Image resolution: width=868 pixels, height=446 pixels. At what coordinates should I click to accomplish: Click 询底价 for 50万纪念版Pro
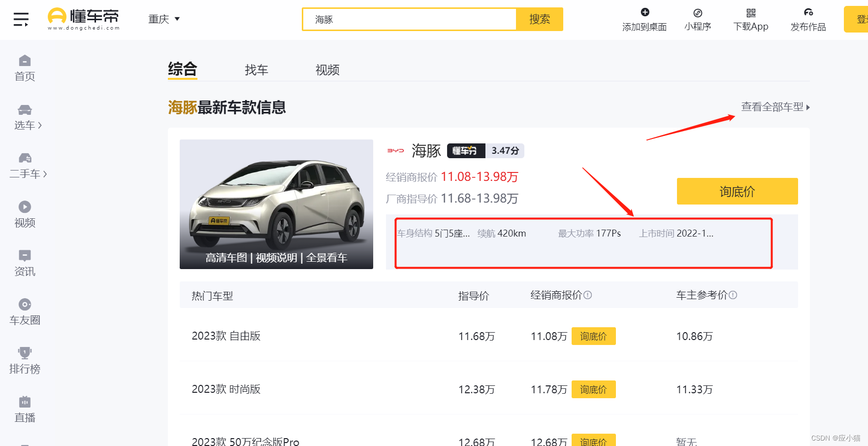[593, 440]
